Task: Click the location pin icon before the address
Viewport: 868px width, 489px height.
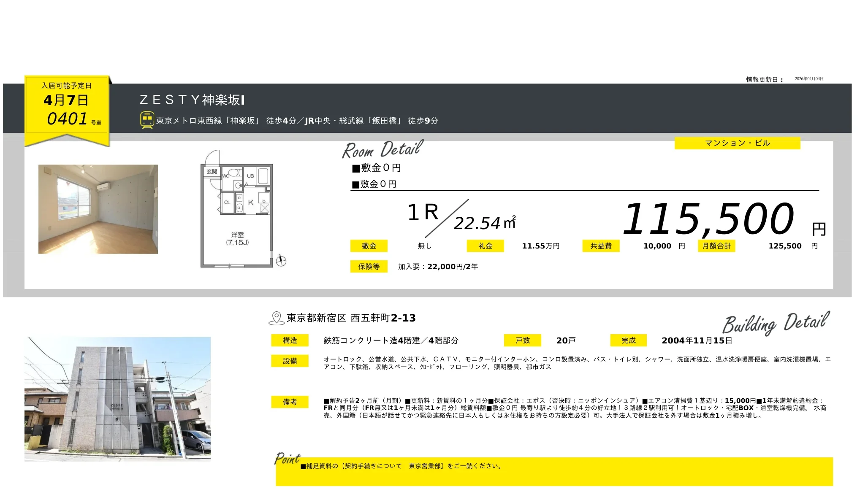Action: [277, 318]
